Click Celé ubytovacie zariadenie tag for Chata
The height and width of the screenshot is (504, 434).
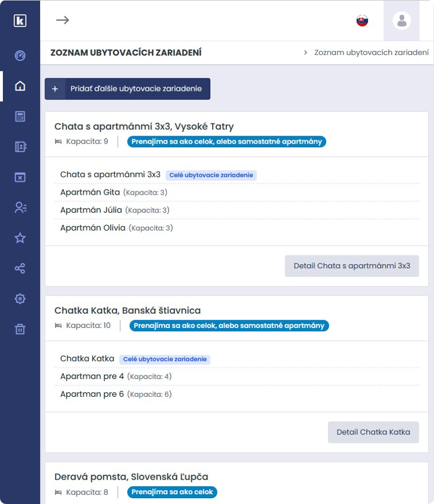point(211,175)
